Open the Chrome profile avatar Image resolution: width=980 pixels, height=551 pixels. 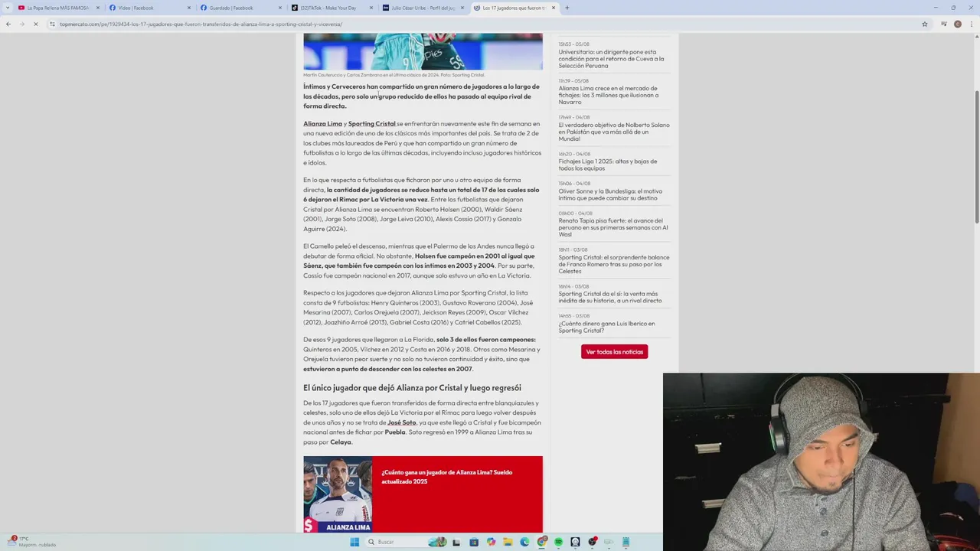957,24
